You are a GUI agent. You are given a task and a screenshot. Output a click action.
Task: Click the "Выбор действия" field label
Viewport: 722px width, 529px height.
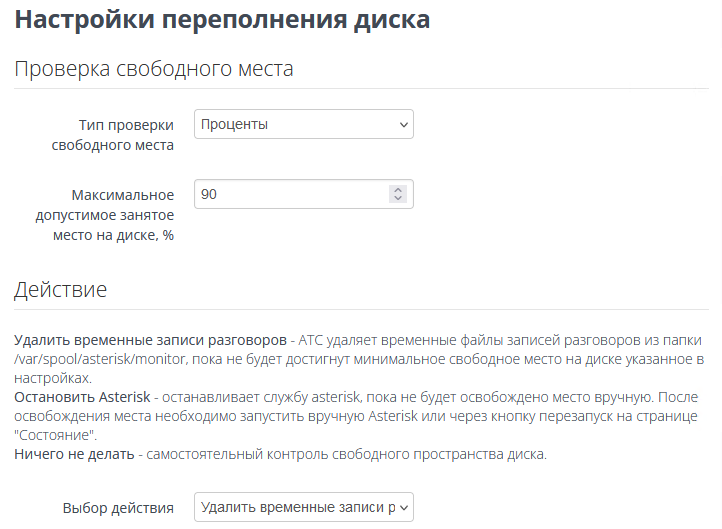(x=116, y=507)
